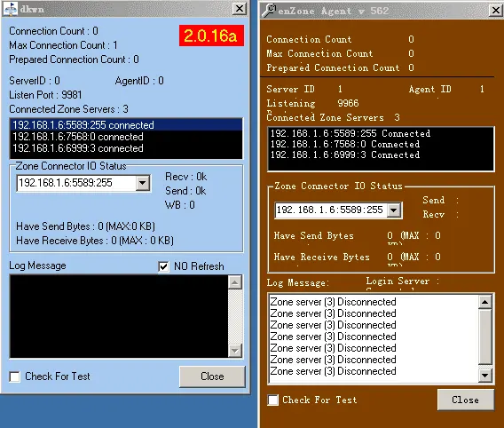Click the up arrow of the dkwn log scrollbar

(235, 282)
